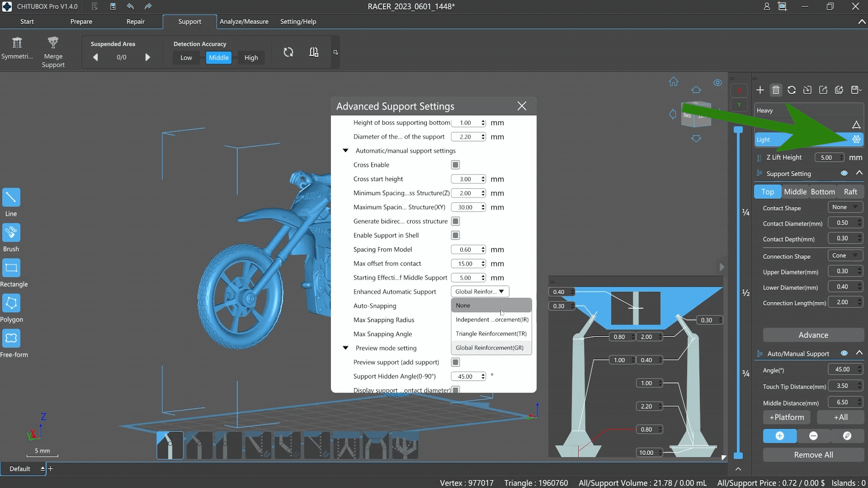This screenshot has width=868, height=488.
Task: Open the Prepare tab
Action: tap(81, 21)
